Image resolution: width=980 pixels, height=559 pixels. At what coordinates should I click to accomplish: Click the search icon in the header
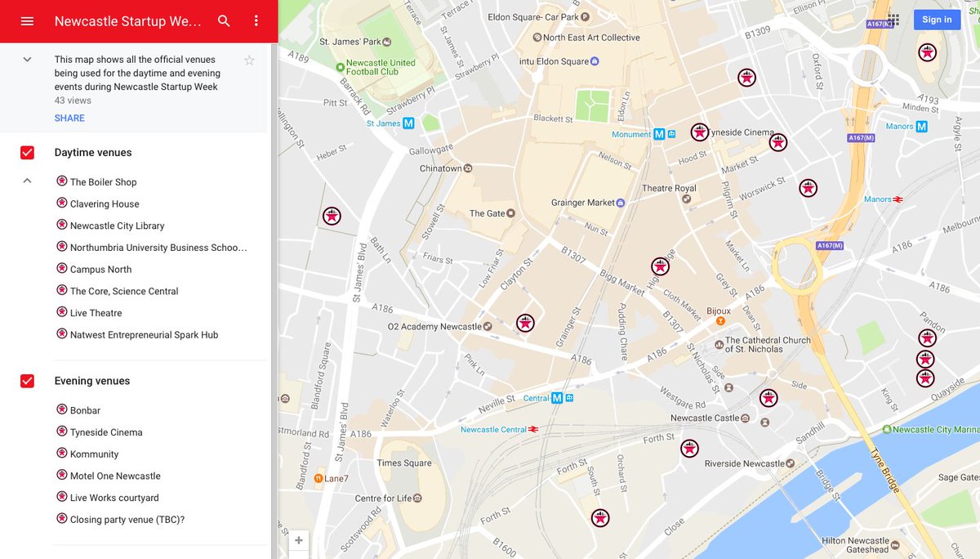[224, 20]
